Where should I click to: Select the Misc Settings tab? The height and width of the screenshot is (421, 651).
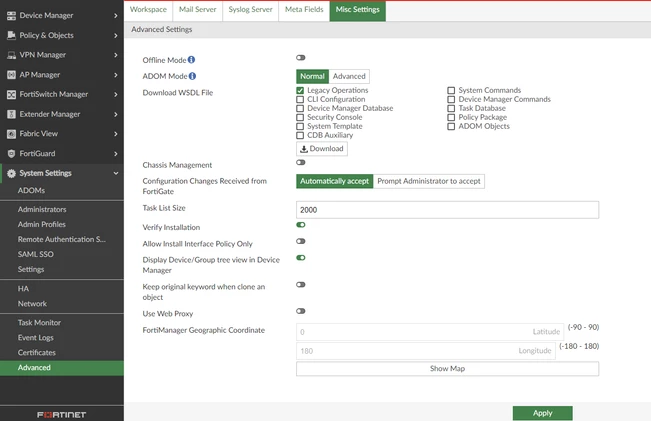[x=357, y=10]
